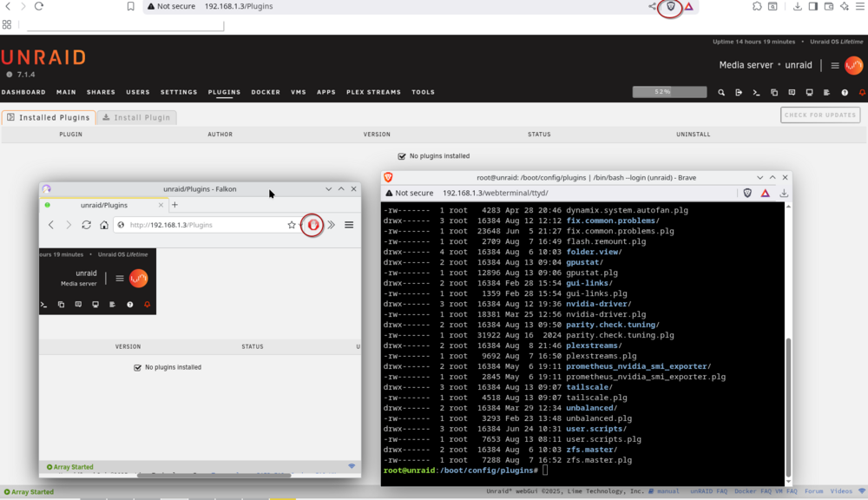Image resolution: width=868 pixels, height=500 pixels.
Task: Click the Brave Shields icon in terminal window
Action: (x=747, y=194)
